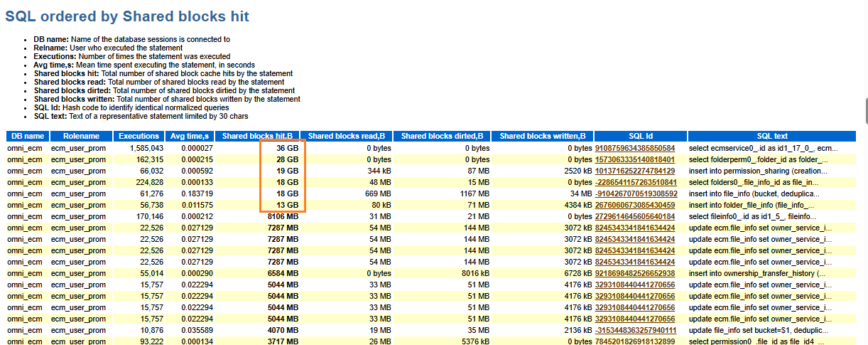This screenshot has height=345, width=868.
Task: Follow SQL Id link -9104267070519308592
Action: 636,193
